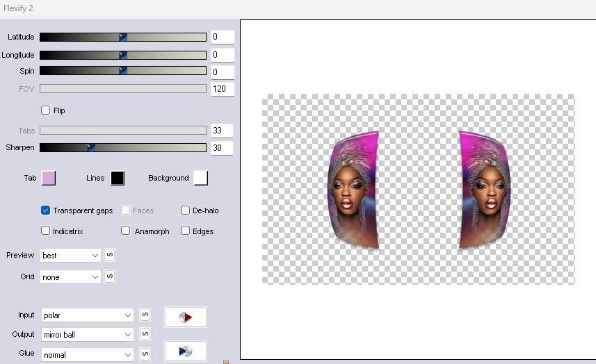
Task: Click the S button beside Output dropdown
Action: click(x=145, y=334)
